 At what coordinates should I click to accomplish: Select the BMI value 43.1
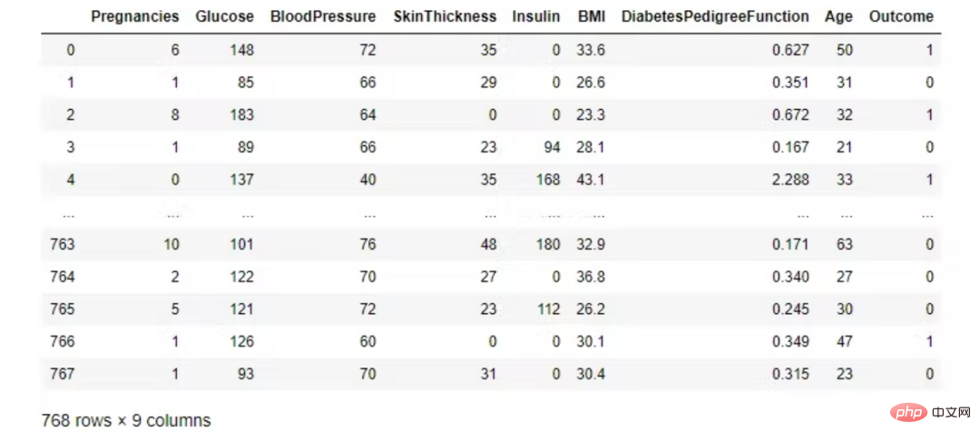click(x=591, y=180)
